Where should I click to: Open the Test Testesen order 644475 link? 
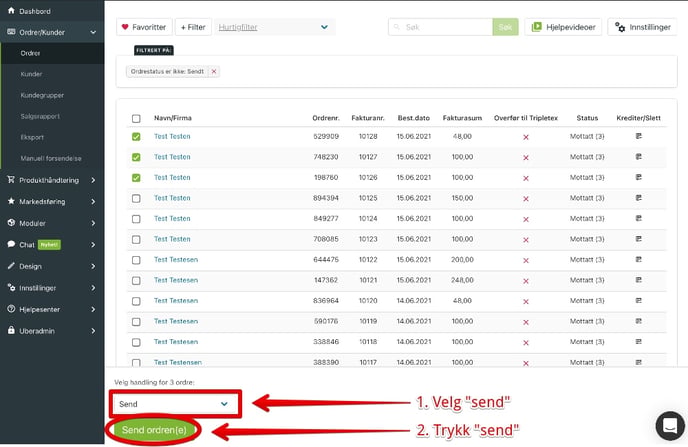point(176,260)
